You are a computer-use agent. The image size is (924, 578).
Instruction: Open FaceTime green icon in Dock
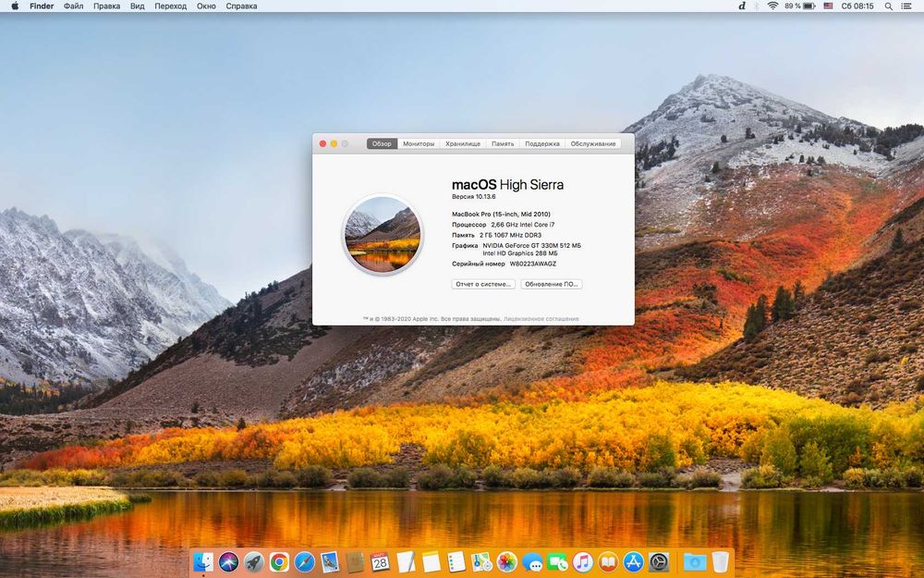(557, 562)
